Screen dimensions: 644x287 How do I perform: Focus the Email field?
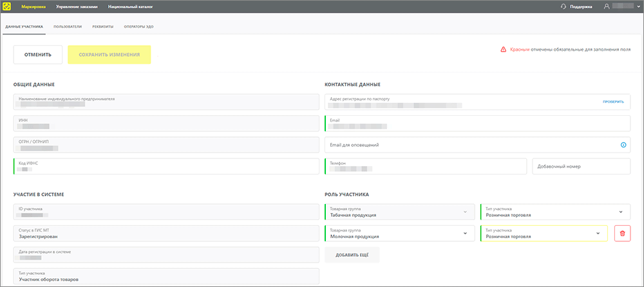(477, 124)
